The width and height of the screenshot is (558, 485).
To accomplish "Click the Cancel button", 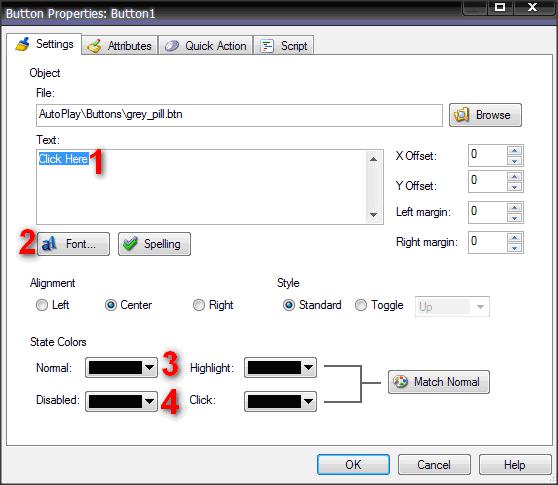I will click(x=434, y=465).
